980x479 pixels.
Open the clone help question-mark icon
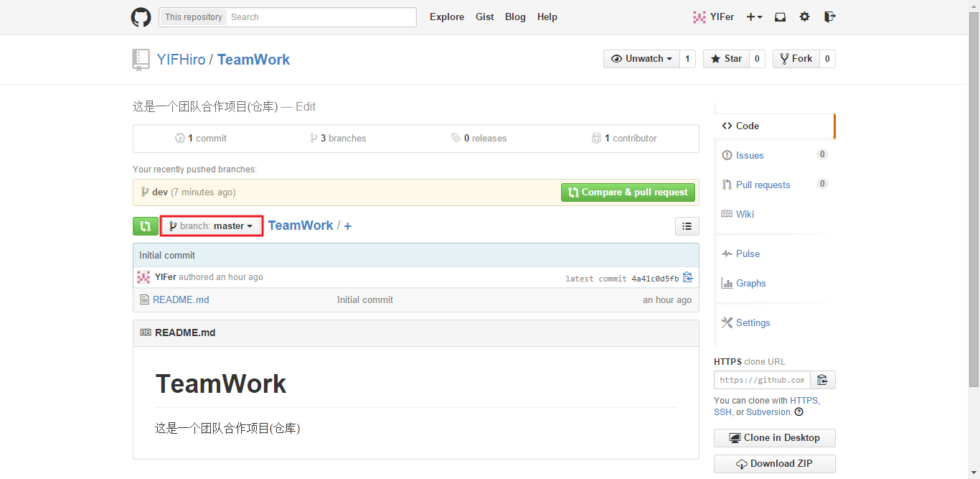[798, 412]
